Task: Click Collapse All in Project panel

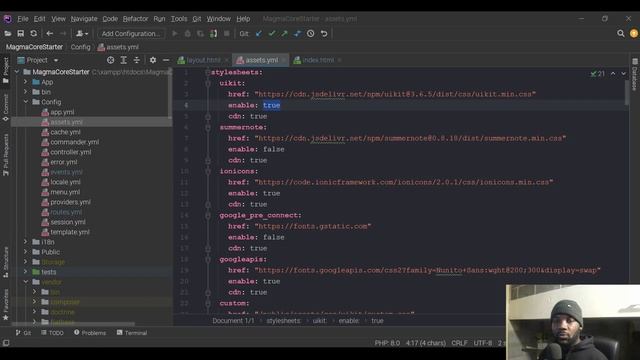Action: click(x=136, y=60)
